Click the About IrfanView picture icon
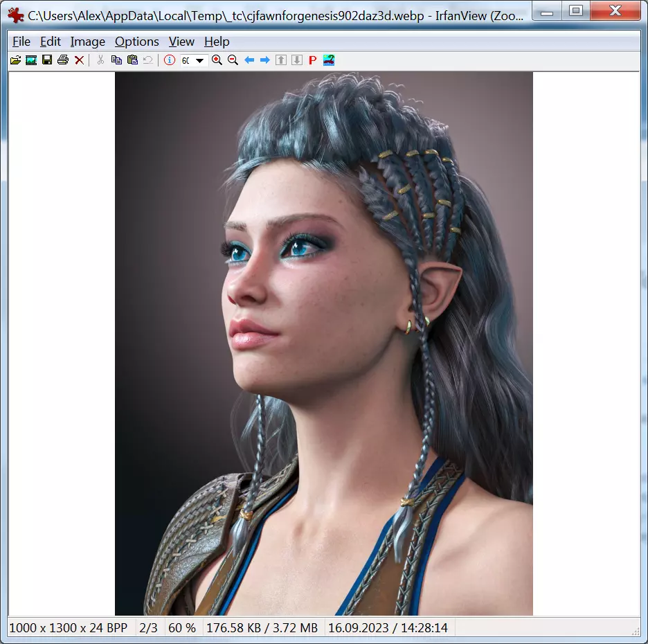The height and width of the screenshot is (644, 648). pos(329,60)
